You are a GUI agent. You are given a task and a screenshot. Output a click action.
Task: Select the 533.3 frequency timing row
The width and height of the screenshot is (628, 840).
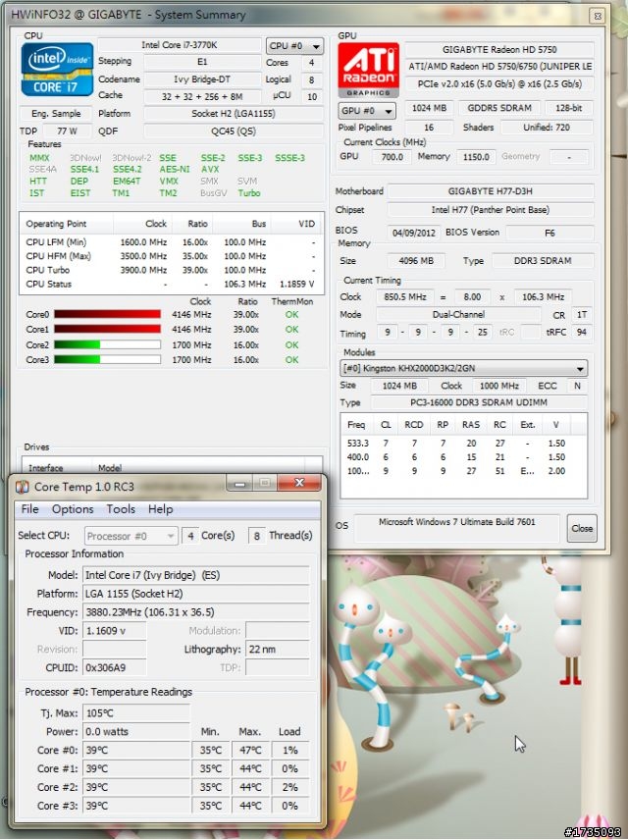coord(463,444)
